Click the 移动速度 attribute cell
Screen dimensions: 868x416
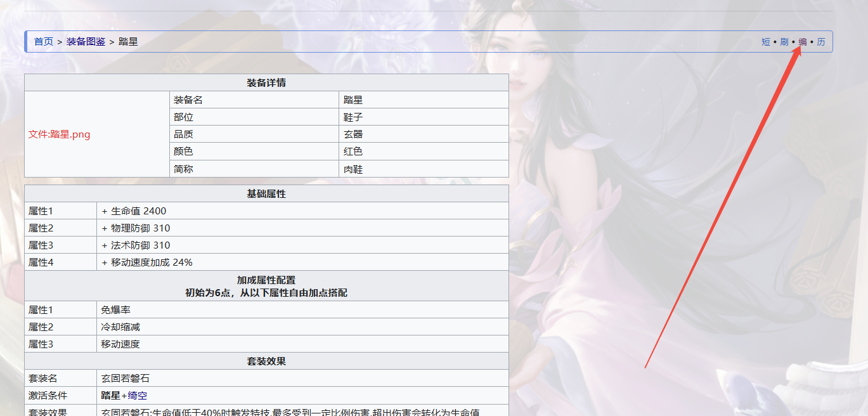coord(302,344)
